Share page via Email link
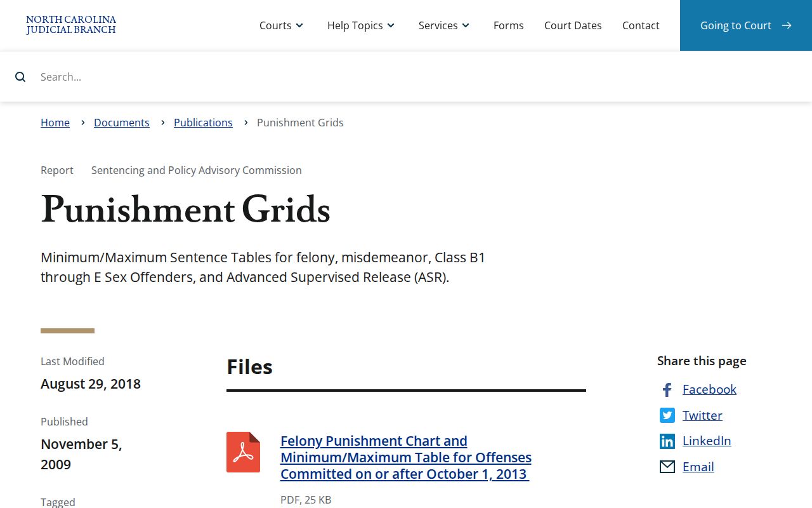Image resolution: width=812 pixels, height=508 pixels. 698,467
